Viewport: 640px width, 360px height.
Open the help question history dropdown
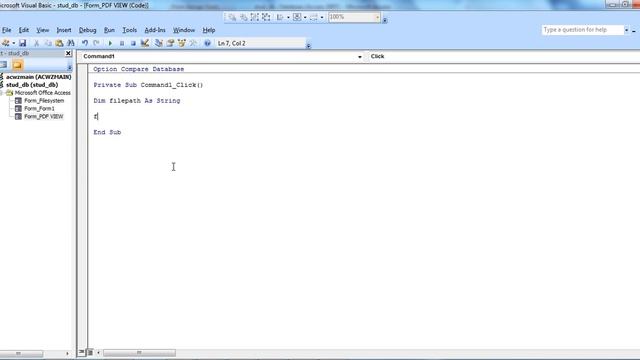point(626,30)
